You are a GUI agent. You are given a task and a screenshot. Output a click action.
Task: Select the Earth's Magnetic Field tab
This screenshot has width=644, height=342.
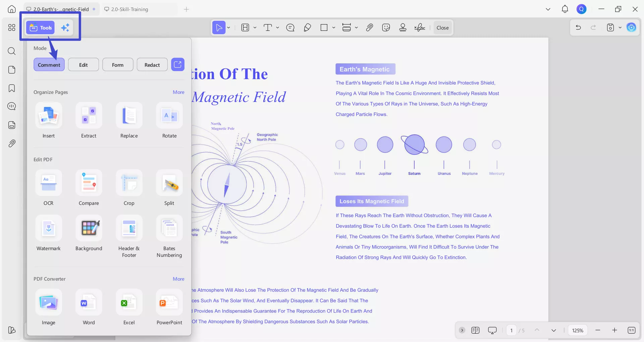[x=61, y=9]
